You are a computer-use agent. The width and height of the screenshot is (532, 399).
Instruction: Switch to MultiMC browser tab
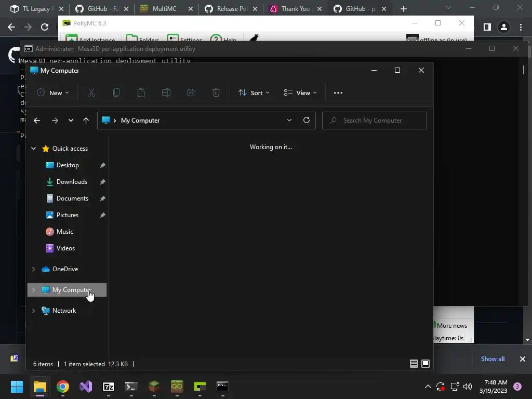(165, 9)
